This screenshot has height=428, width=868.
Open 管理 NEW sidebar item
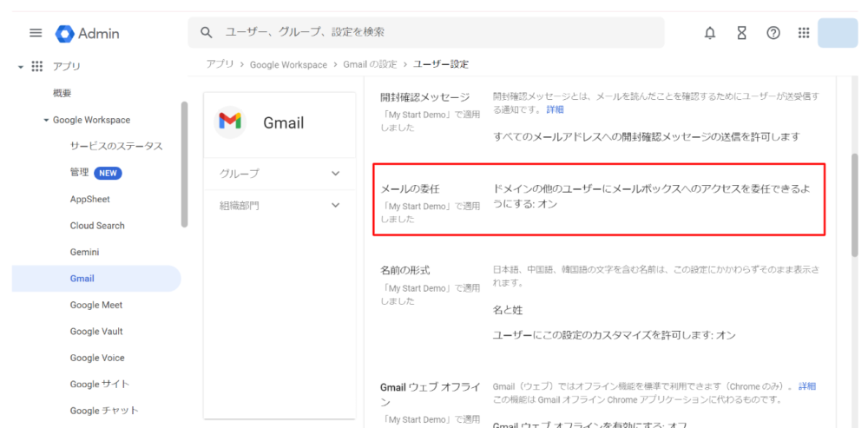point(95,173)
